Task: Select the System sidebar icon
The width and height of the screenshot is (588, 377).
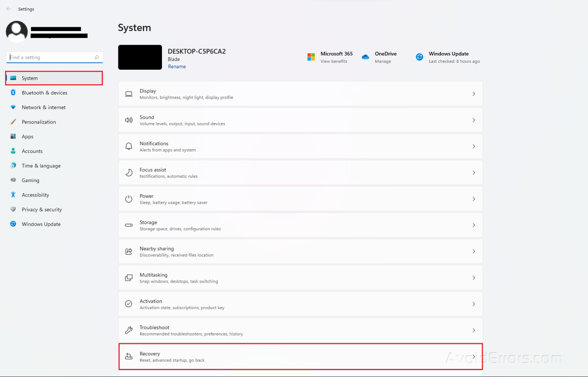Action: pos(13,78)
